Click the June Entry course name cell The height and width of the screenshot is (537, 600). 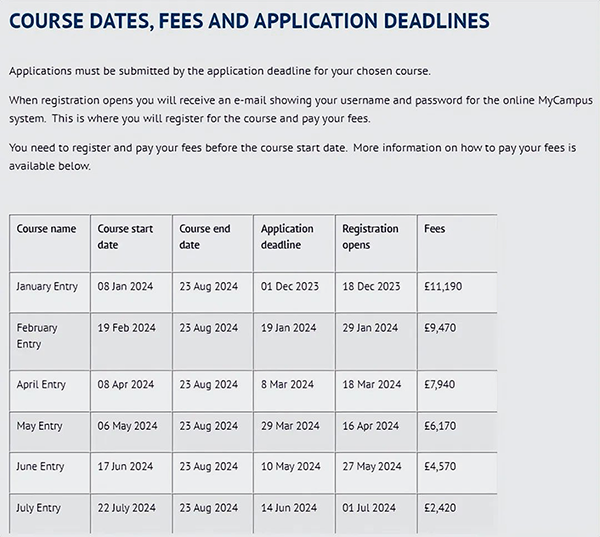41,466
